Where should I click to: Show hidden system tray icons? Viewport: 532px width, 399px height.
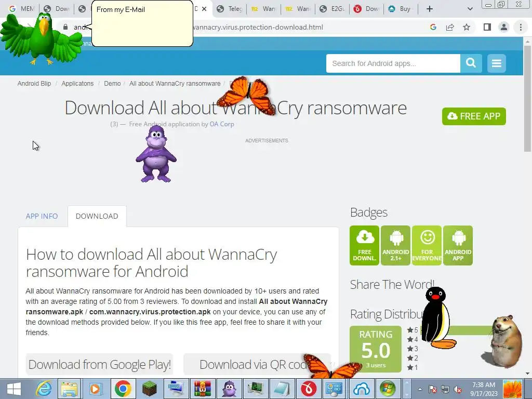pyautogui.click(x=420, y=389)
